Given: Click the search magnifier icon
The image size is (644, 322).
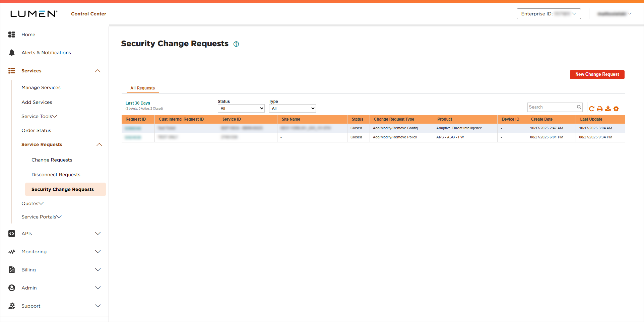Looking at the screenshot, I should pyautogui.click(x=579, y=107).
